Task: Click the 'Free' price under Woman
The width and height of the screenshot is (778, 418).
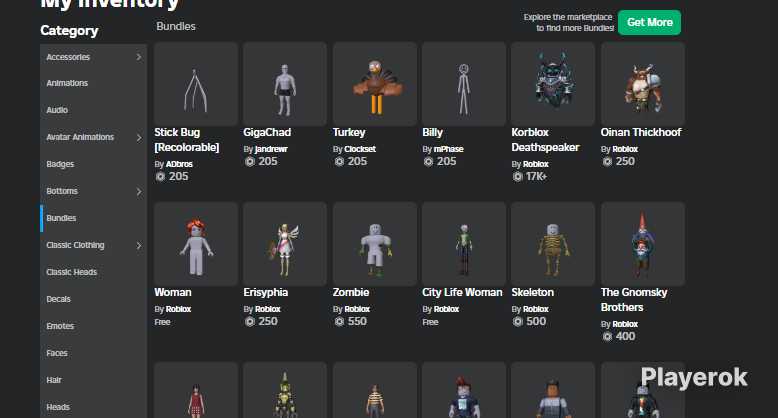Action: tap(162, 322)
